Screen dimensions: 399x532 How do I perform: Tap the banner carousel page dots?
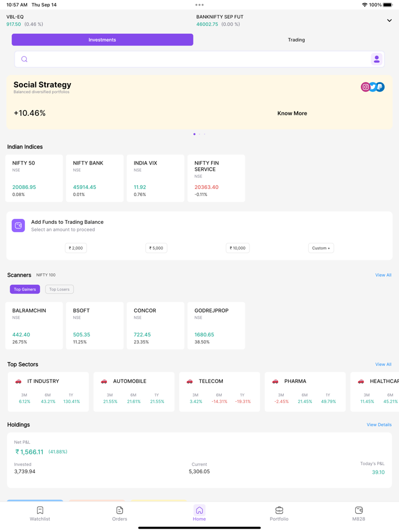199,134
